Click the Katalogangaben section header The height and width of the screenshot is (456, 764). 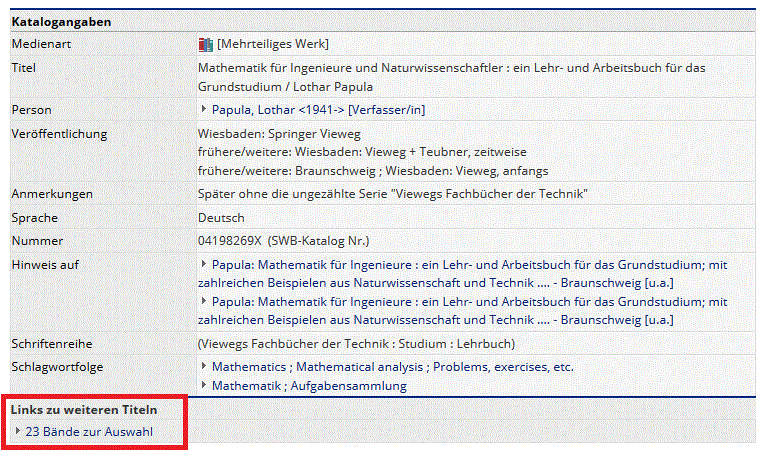click(x=61, y=21)
